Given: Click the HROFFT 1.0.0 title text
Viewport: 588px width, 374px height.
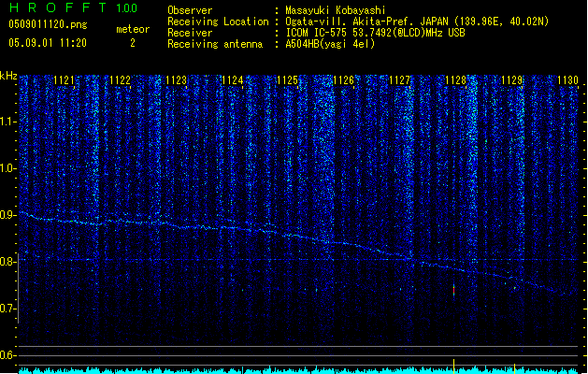Looking at the screenshot, I should [73, 7].
